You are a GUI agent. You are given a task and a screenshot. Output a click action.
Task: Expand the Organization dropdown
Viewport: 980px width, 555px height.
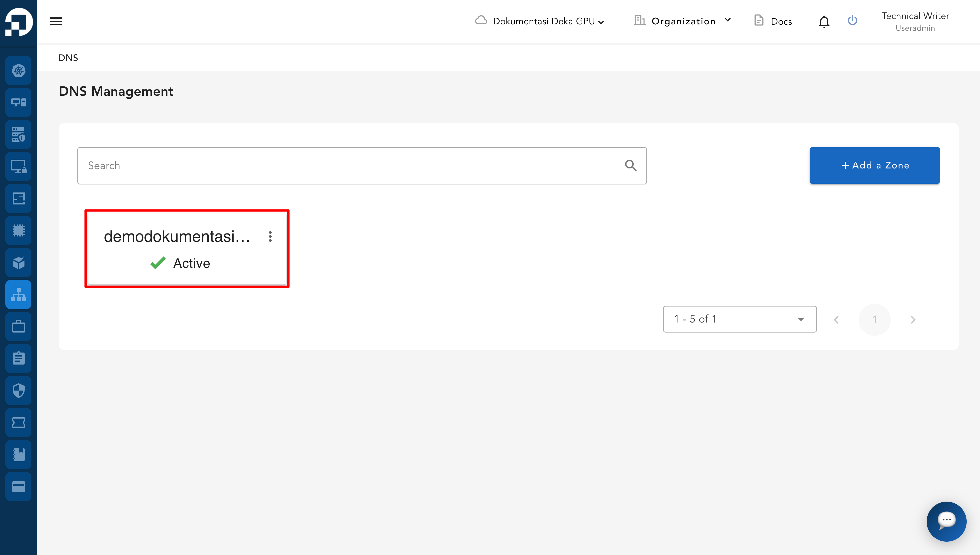tap(683, 21)
